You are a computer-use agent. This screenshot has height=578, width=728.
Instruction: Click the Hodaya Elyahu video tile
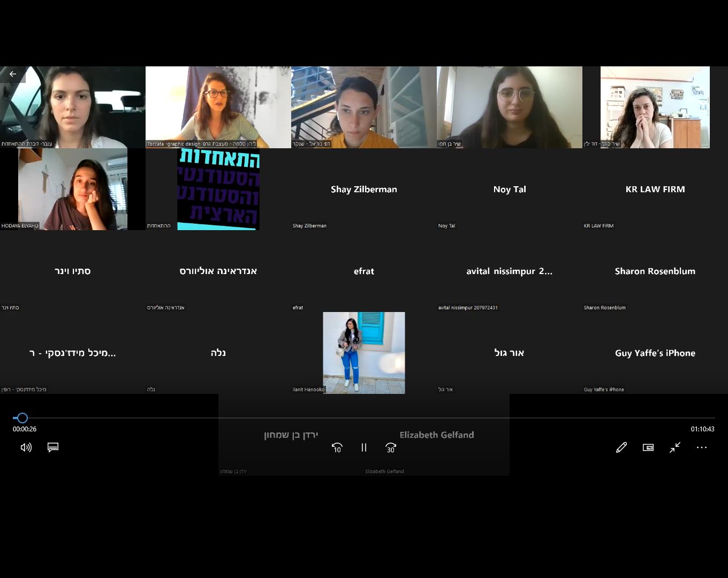click(73, 189)
